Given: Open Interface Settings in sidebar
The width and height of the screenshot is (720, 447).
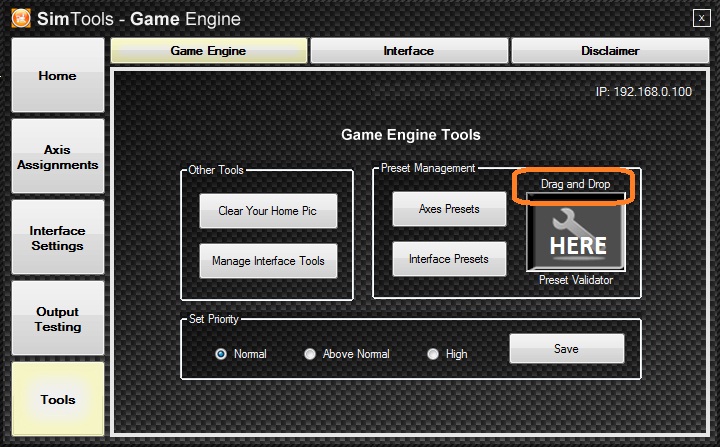Looking at the screenshot, I should tap(58, 238).
